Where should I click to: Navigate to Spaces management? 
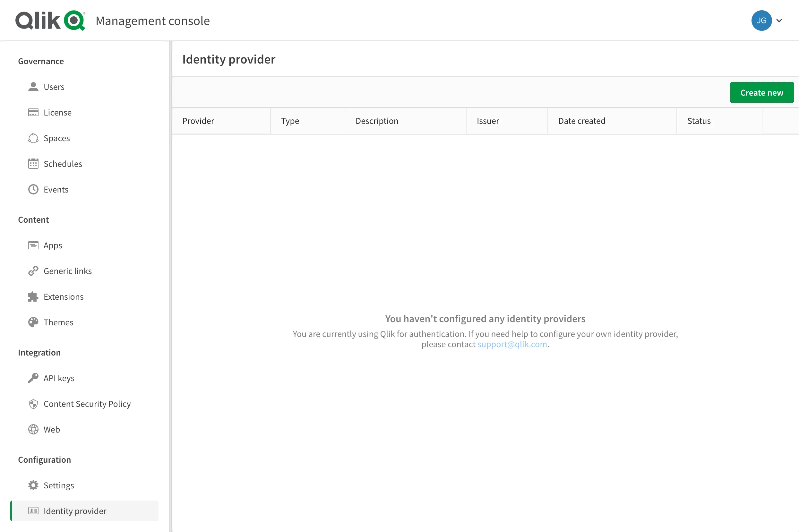57,138
